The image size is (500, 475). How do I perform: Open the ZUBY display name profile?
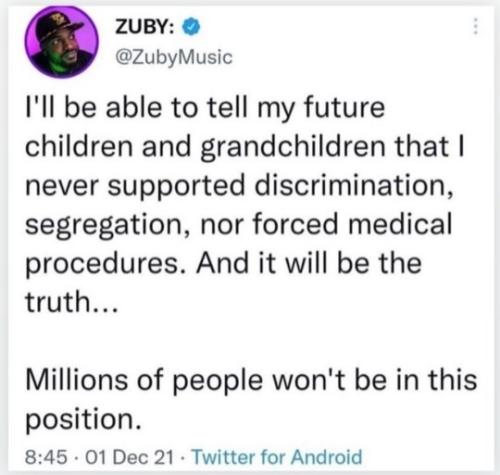(144, 27)
